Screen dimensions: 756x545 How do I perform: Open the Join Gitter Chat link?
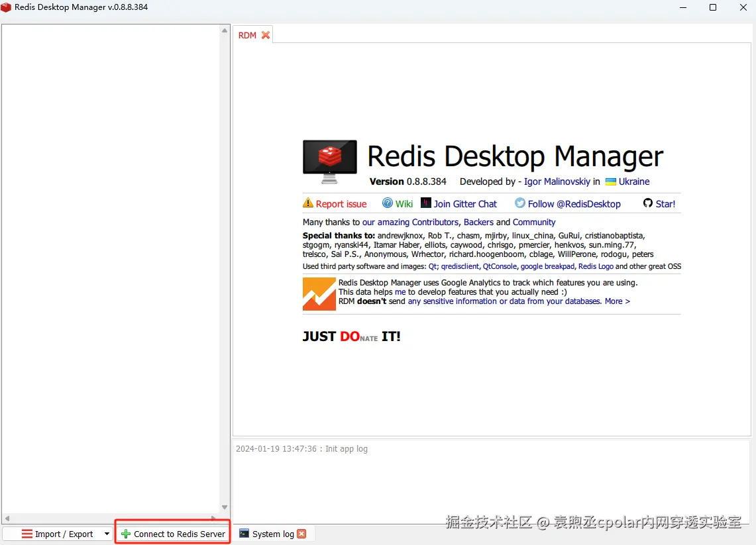tap(465, 204)
